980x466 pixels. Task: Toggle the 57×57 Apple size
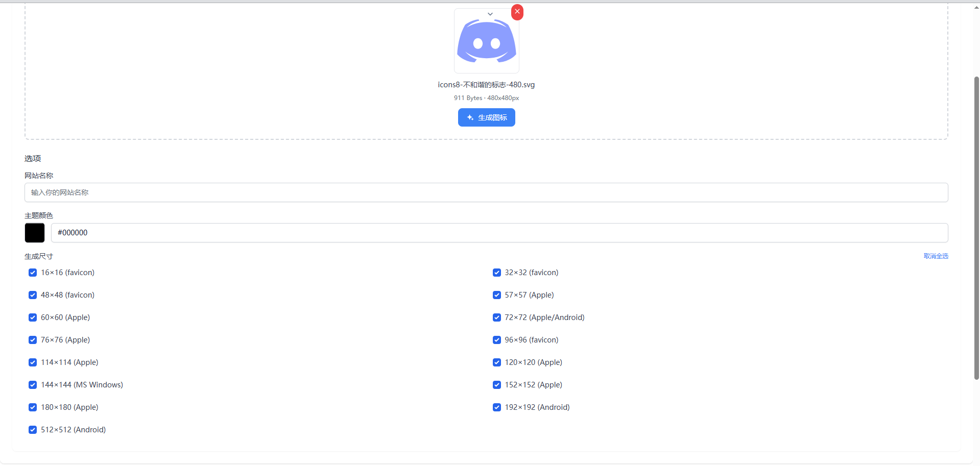(496, 295)
